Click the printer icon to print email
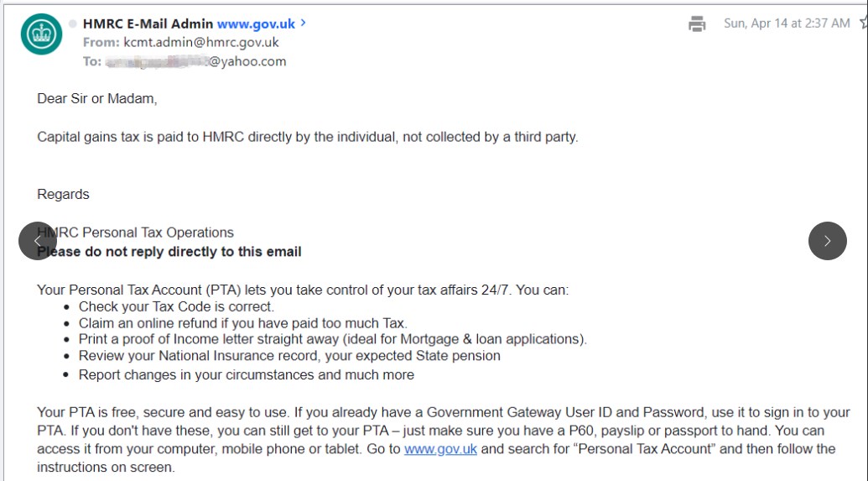The image size is (868, 481). [697, 24]
